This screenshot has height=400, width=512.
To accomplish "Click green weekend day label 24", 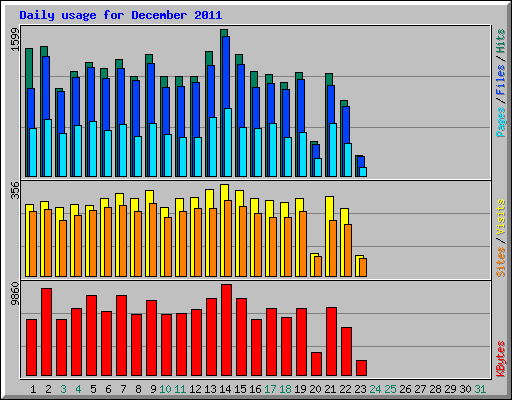I will pos(375,389).
